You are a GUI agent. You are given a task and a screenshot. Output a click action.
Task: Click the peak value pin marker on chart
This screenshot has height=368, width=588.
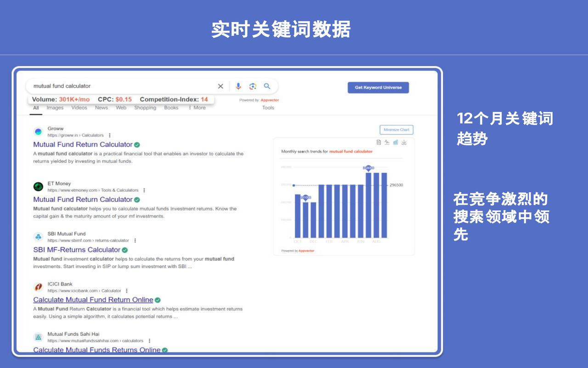[368, 168]
